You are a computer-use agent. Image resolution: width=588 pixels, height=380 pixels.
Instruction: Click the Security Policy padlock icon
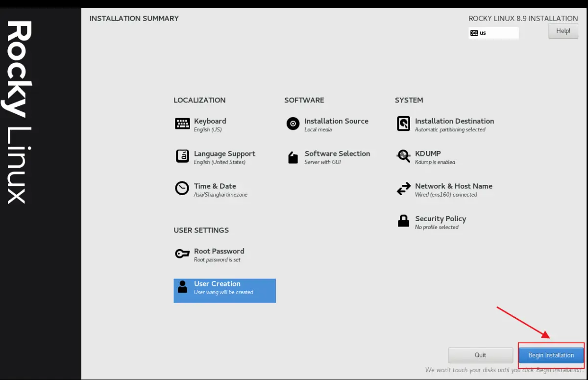403,221
